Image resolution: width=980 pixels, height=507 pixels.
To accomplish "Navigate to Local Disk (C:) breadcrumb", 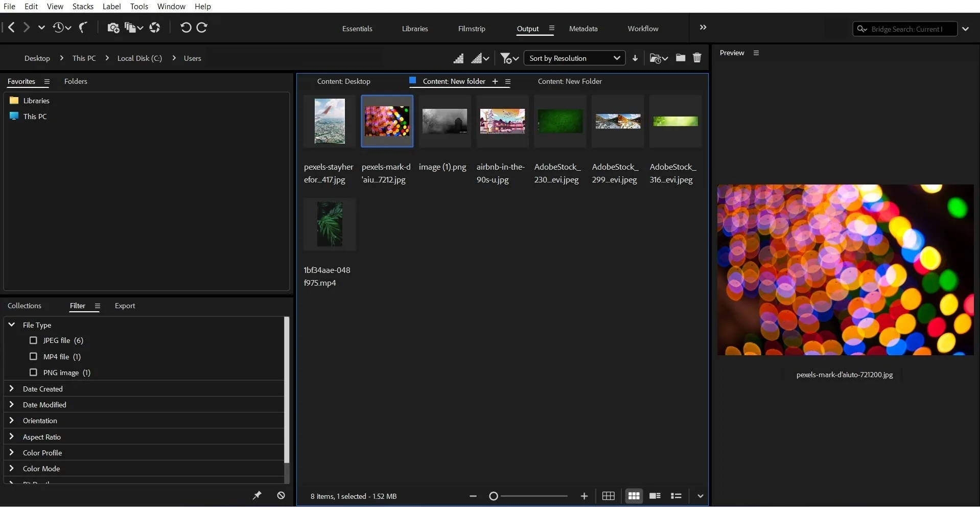I will point(139,58).
